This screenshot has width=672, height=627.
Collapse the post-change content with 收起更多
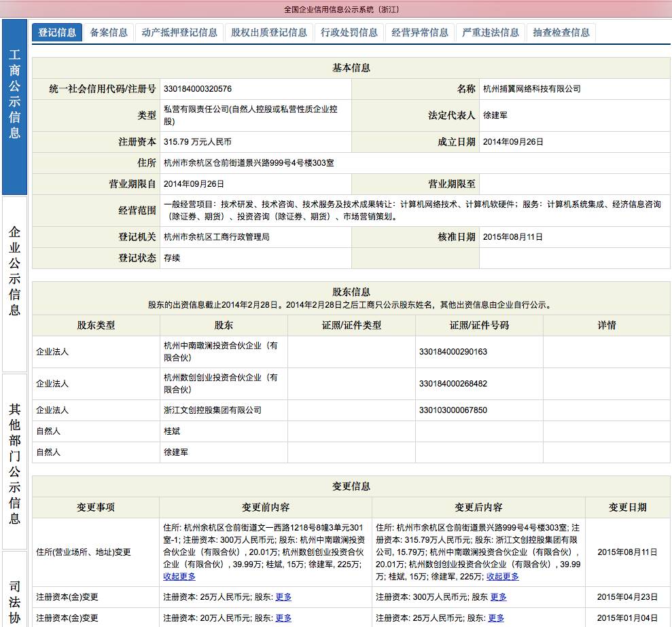[502, 577]
